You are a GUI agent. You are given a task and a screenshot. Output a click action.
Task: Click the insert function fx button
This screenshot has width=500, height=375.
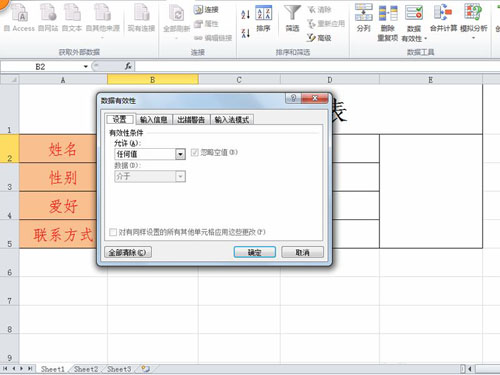pos(128,66)
